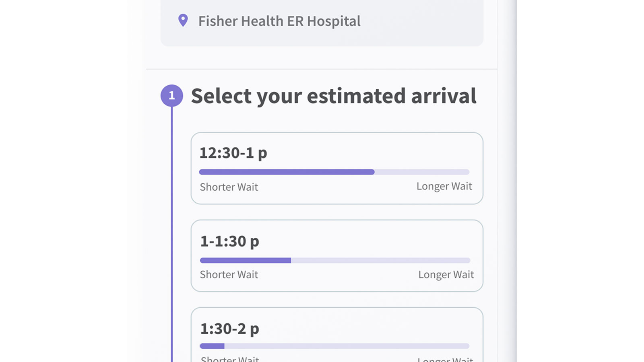Select the 1-1:30 p arrival slot
Image resolution: width=644 pixels, height=362 pixels.
click(x=336, y=256)
